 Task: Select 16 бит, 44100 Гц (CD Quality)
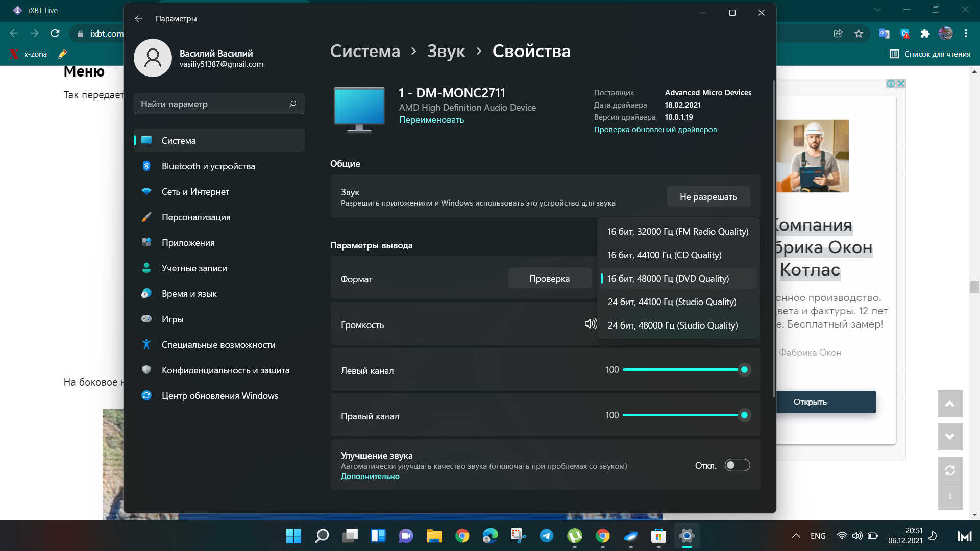pyautogui.click(x=664, y=255)
